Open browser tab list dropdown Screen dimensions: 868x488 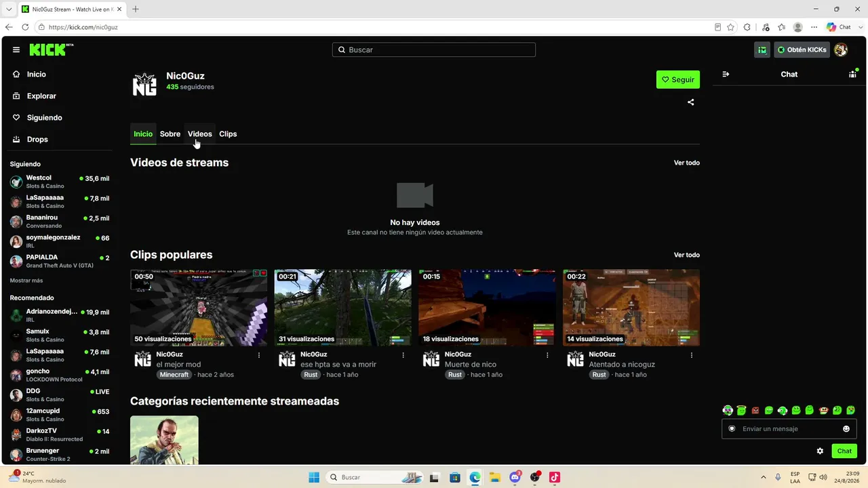pos(9,9)
